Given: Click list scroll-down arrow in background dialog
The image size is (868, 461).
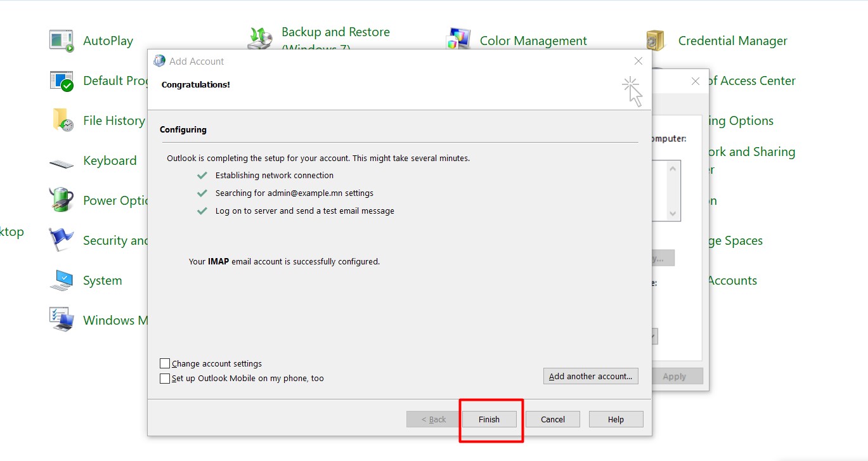Looking at the screenshot, I should (x=673, y=214).
